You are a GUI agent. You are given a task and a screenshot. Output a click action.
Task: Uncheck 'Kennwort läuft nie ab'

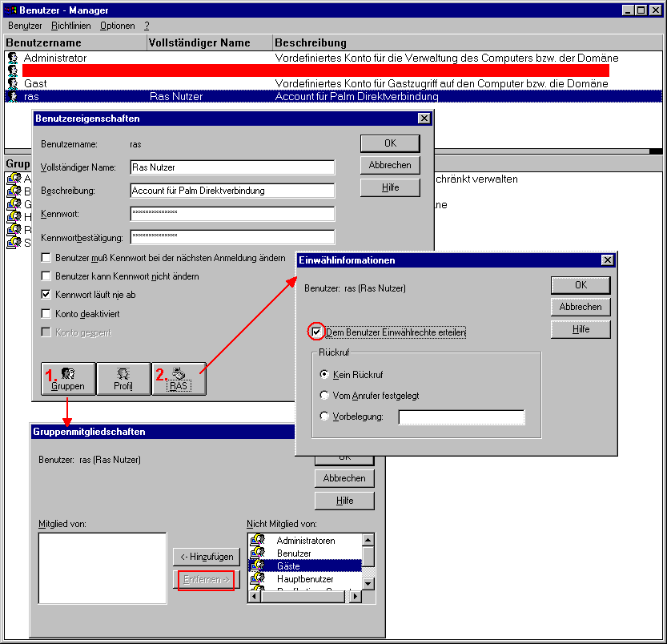46,292
